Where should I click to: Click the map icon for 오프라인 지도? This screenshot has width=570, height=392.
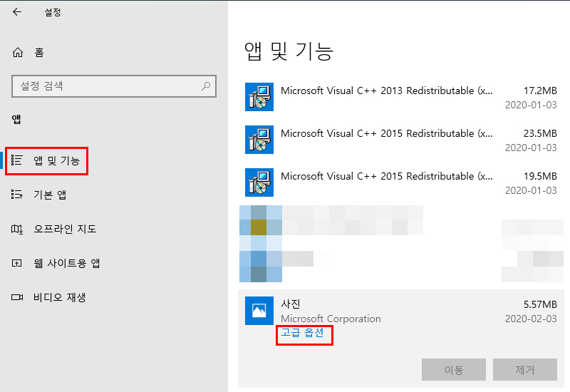pyautogui.click(x=16, y=229)
